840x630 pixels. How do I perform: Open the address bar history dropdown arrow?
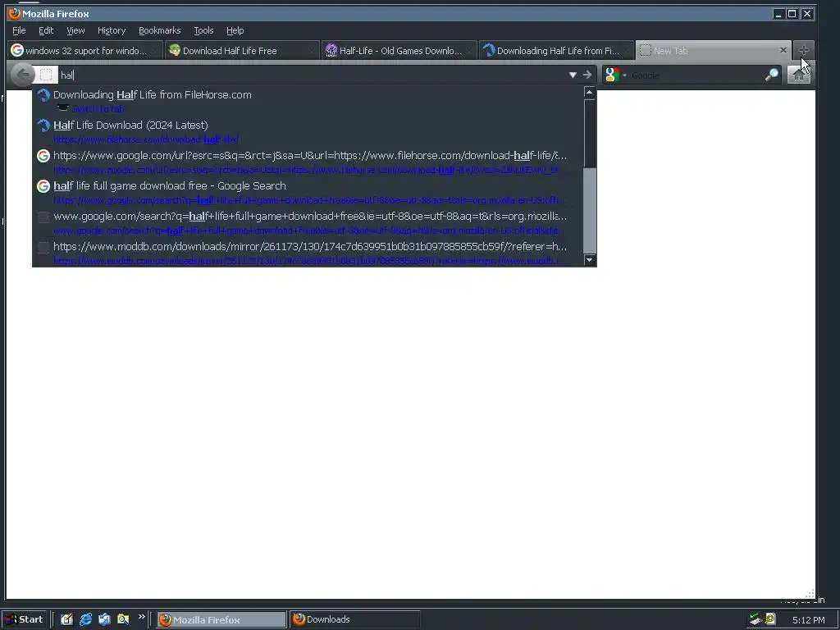(573, 75)
